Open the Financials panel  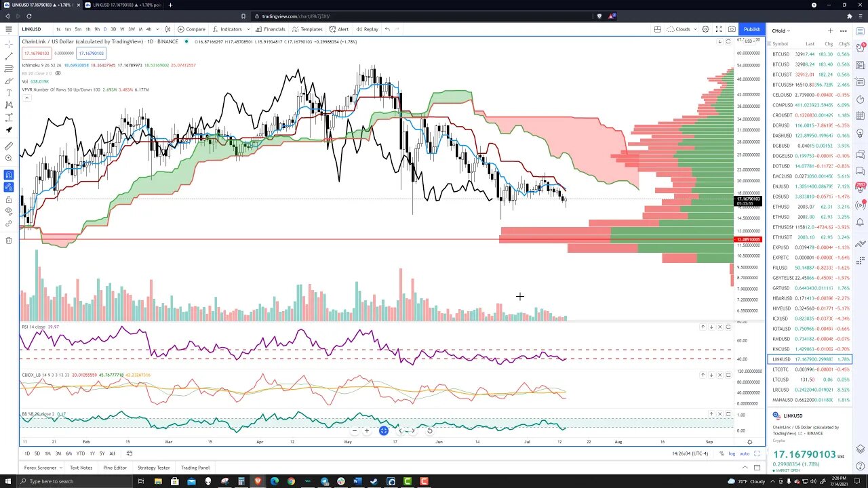[x=270, y=29]
